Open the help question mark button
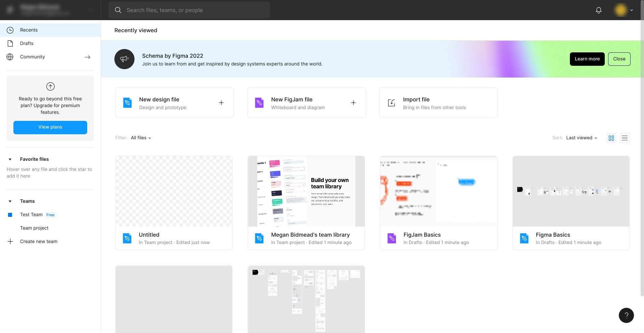 (x=626, y=315)
